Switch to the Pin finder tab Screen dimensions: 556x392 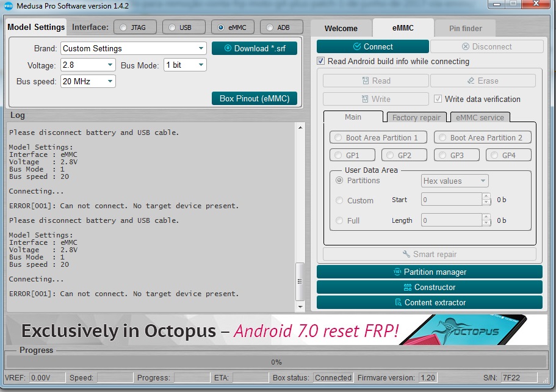point(465,28)
